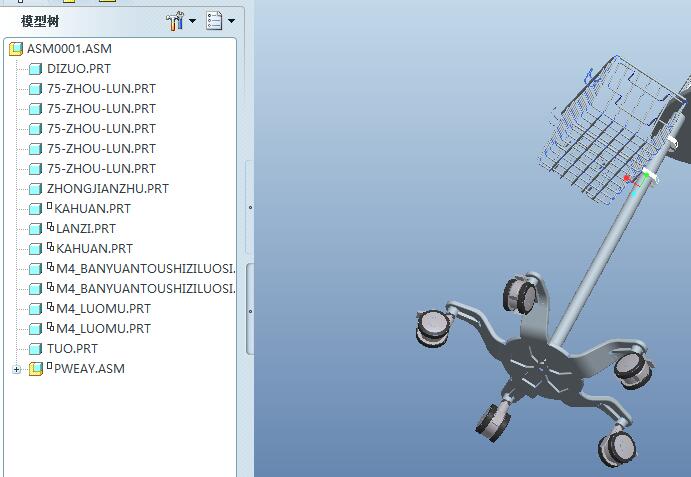This screenshot has width=691, height=477.
Task: Click the lower collapse handle of the panel splitter
Action: pos(250,310)
